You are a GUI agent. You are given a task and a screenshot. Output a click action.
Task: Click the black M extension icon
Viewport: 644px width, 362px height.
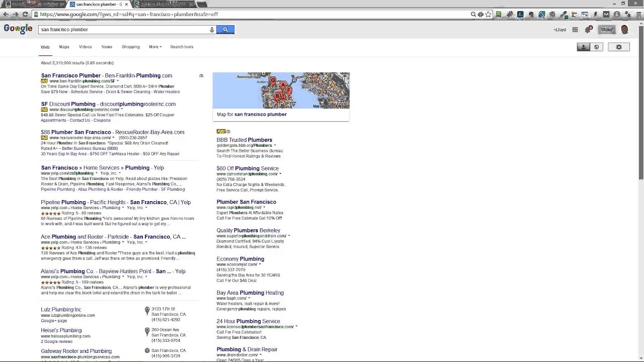pos(606,15)
